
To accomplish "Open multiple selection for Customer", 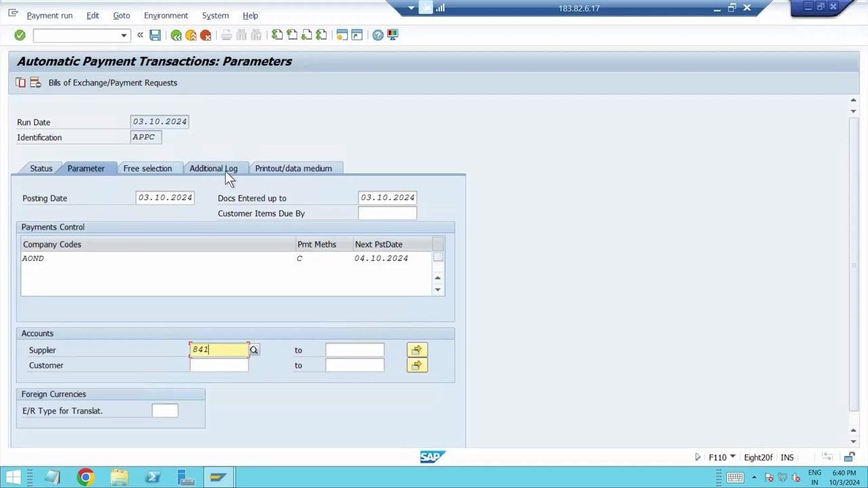I will click(x=417, y=365).
